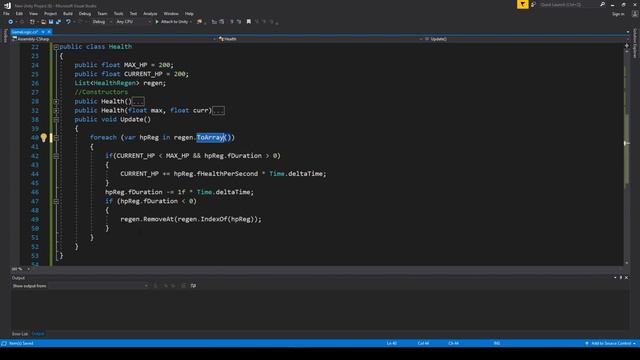Click the clear all icon in Output panel

[x=184, y=286]
